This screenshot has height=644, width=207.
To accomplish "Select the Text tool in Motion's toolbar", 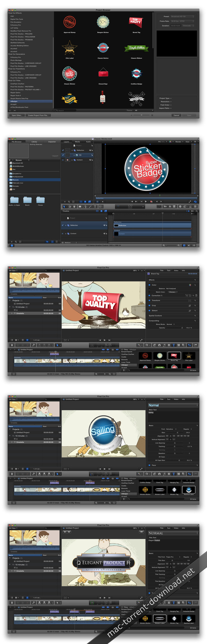I will coord(95,206).
